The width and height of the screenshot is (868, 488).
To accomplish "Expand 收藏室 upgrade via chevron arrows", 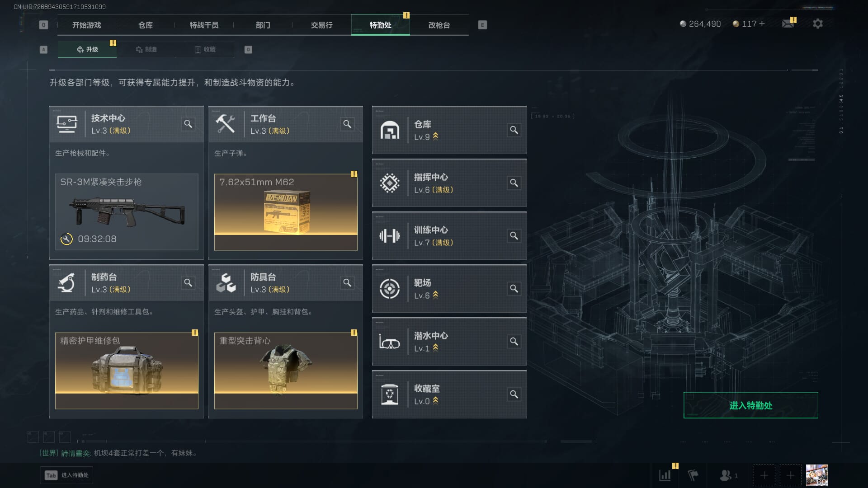I will tap(435, 401).
